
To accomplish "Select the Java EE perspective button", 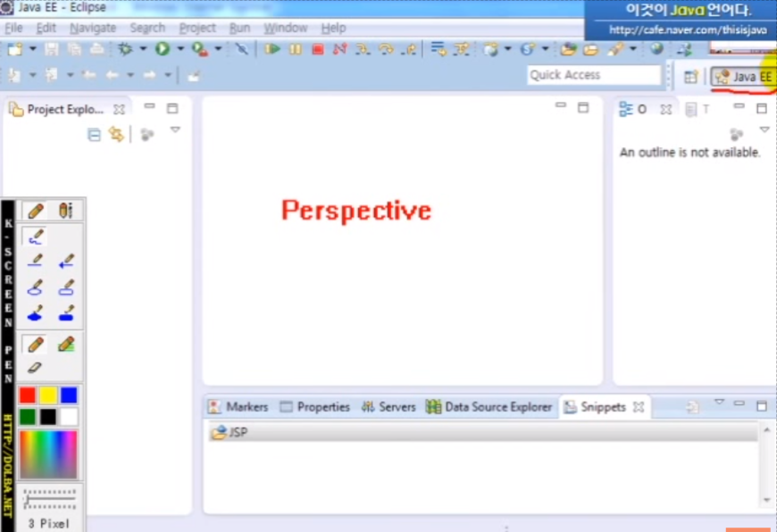I will point(743,77).
